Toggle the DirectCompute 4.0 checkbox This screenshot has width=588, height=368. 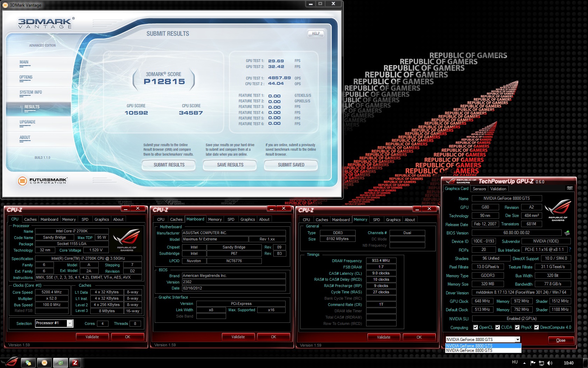537,327
